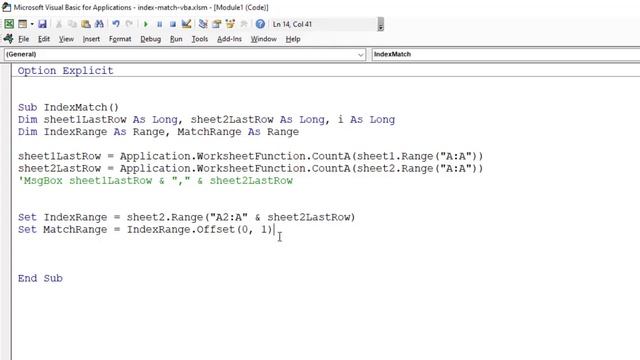Open the Add-Ins menu
This screenshot has width=640, height=360.
point(229,39)
